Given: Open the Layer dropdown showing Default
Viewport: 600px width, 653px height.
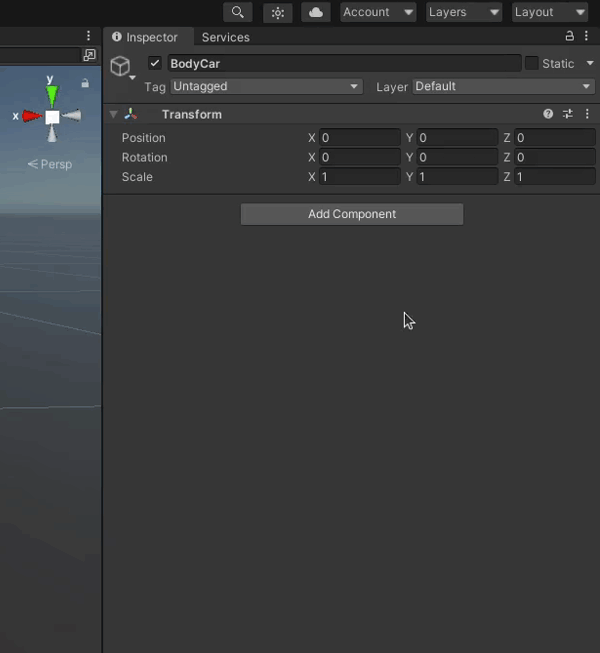Looking at the screenshot, I should [503, 87].
